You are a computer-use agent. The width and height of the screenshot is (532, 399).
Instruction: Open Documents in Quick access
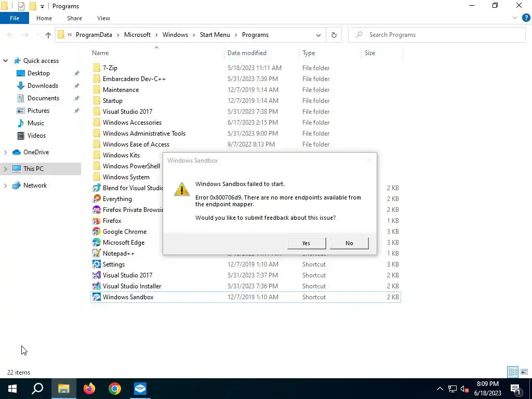tap(43, 98)
